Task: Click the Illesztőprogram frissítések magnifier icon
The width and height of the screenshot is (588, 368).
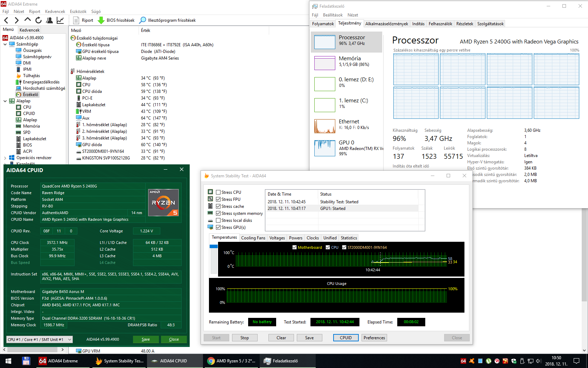Action: [x=142, y=20]
